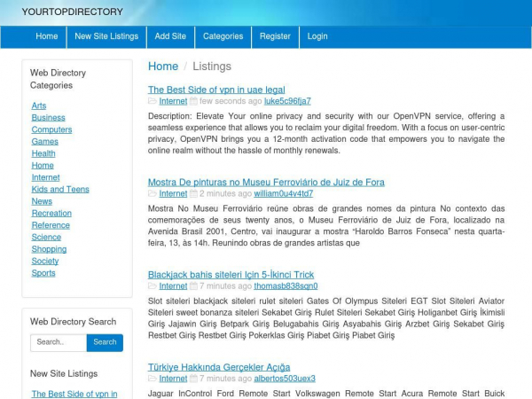Click the calendar icon before 'few seconds ago'
This screenshot has height=399, width=532.
coord(193,101)
